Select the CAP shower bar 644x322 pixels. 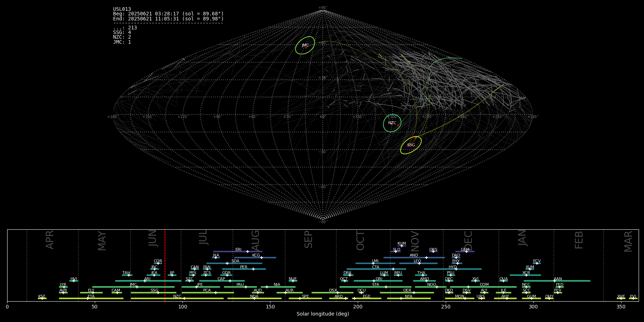pyautogui.click(x=222, y=281)
